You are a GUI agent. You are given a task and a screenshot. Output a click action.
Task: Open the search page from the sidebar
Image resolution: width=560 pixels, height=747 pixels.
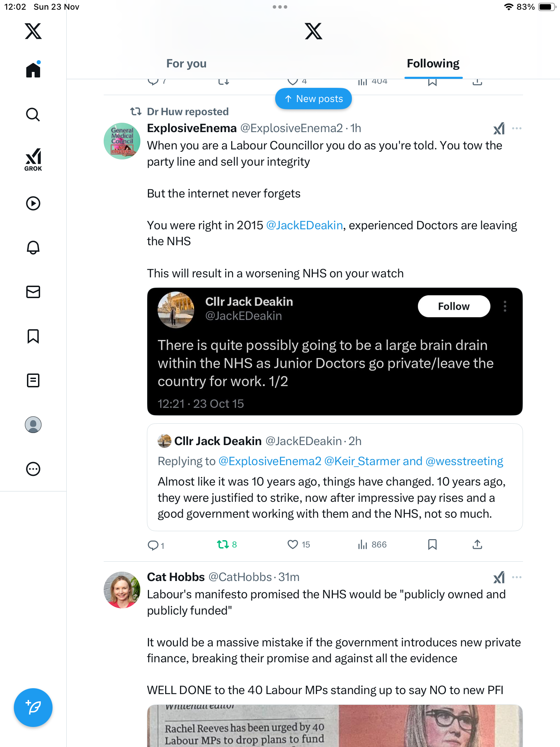coord(33,114)
